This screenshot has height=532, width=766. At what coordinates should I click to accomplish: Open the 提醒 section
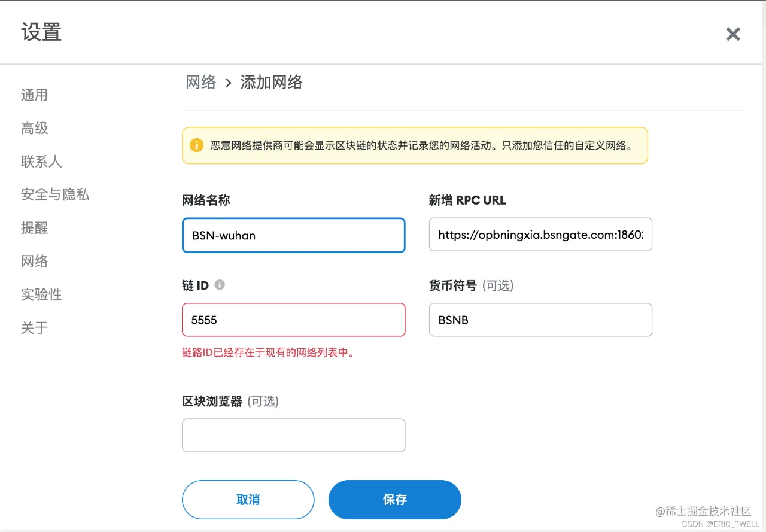coord(34,228)
